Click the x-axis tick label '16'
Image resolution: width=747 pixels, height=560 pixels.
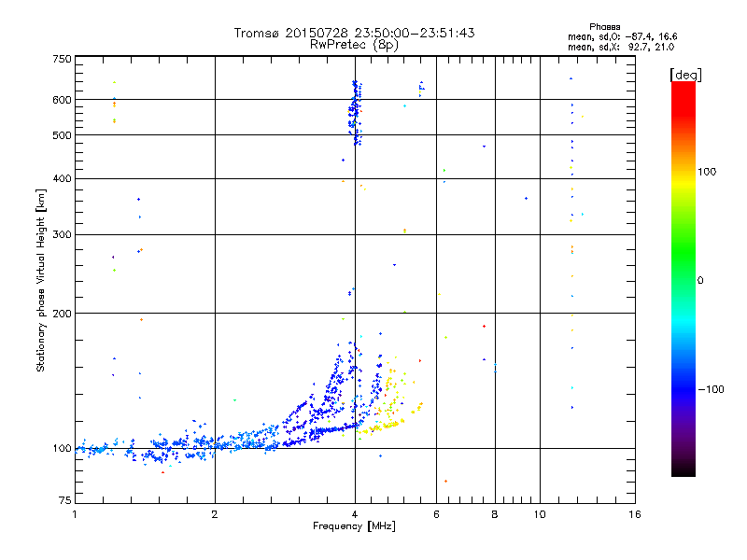635,514
